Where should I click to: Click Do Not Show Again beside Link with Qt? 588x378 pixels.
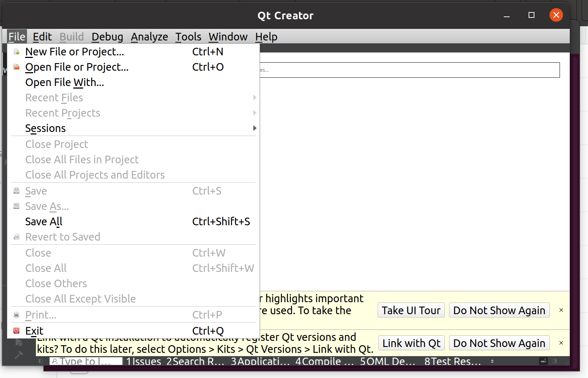499,343
